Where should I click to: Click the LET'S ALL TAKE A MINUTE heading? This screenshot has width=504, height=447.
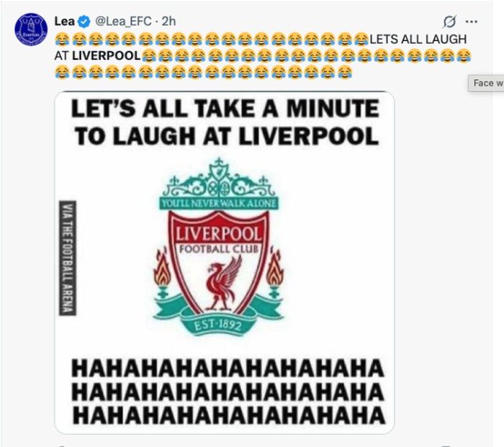[225, 108]
